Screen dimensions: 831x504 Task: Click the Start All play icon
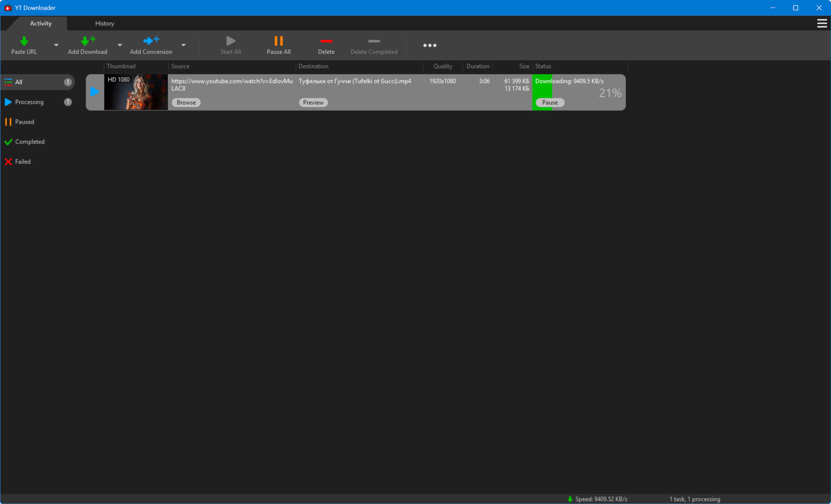[231, 41]
